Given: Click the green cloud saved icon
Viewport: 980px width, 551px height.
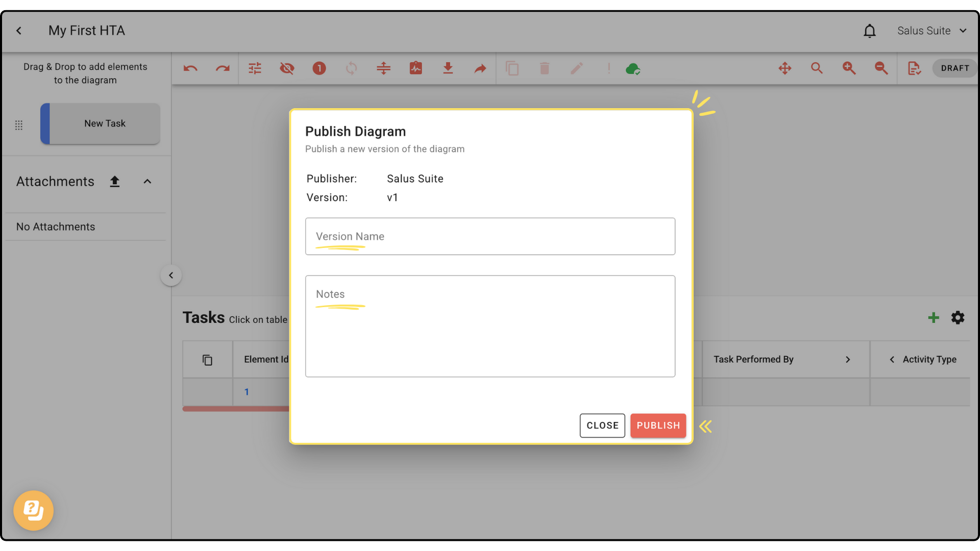Looking at the screenshot, I should coord(632,68).
